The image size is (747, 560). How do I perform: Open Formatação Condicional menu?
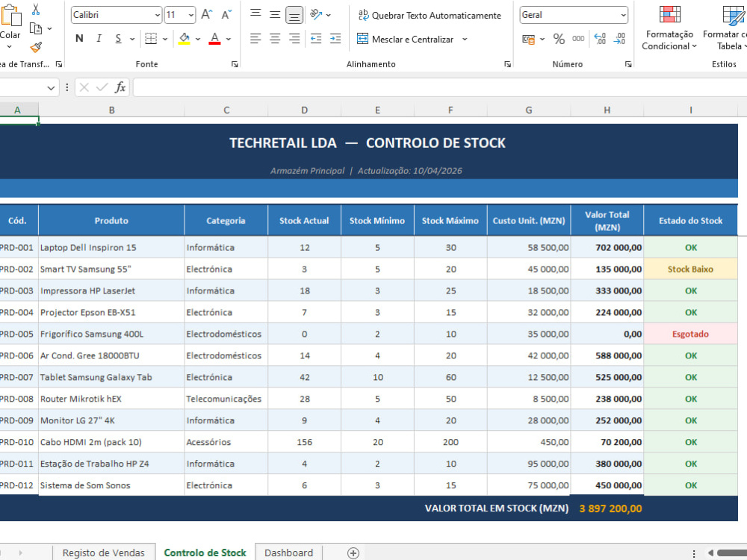coord(669,28)
